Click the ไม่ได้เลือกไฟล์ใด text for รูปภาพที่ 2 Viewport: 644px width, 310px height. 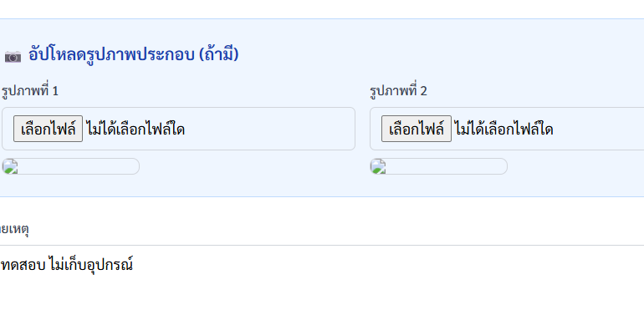tap(503, 129)
